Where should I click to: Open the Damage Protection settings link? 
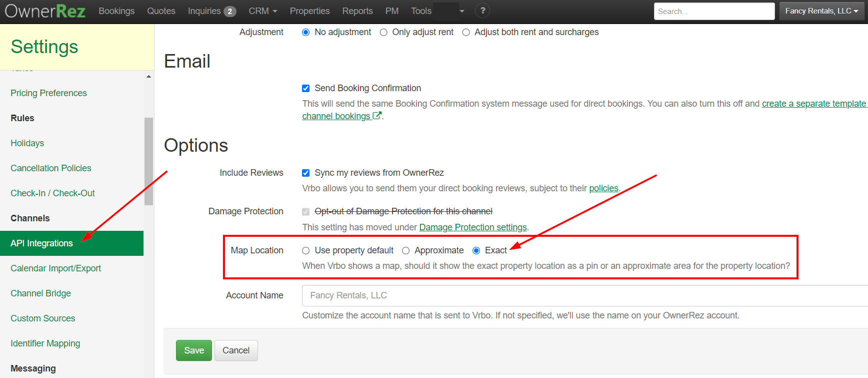click(473, 227)
